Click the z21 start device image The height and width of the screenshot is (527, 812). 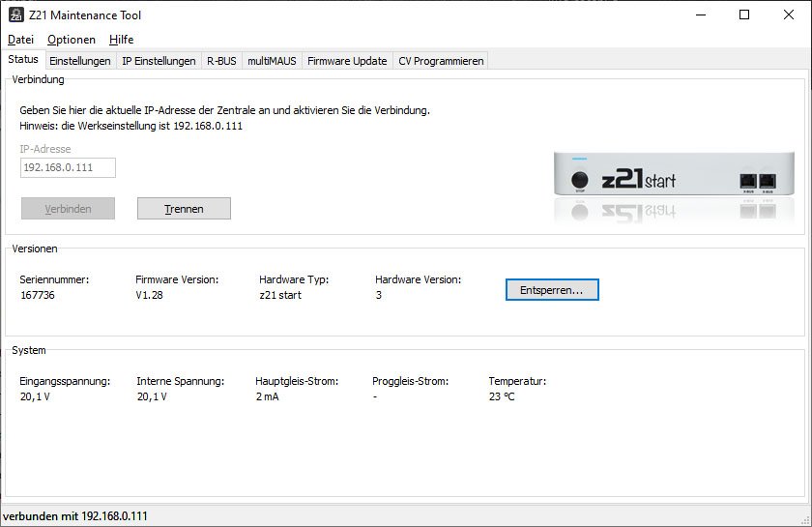[673, 187]
